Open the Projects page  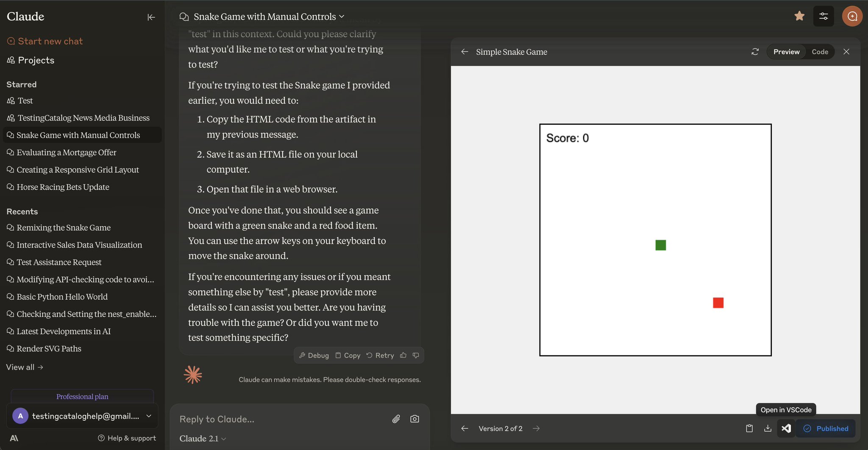point(31,60)
